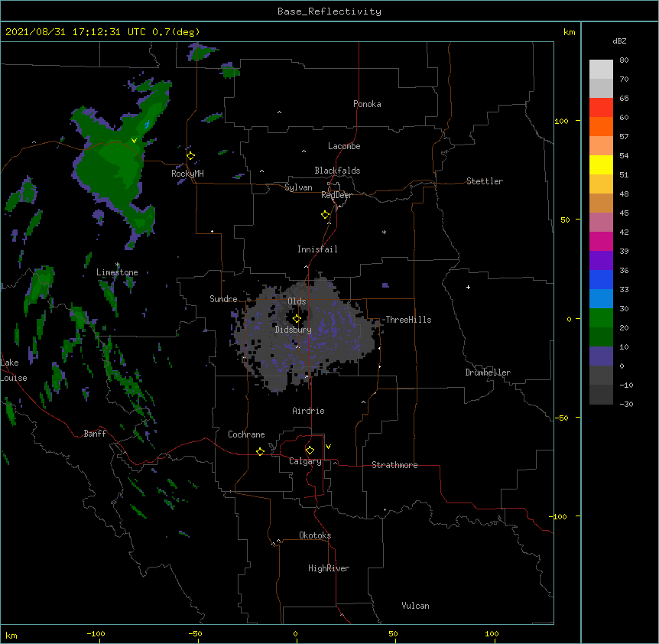Click the ThreeHills town label
Screen dimensions: 659x644
tap(408, 320)
